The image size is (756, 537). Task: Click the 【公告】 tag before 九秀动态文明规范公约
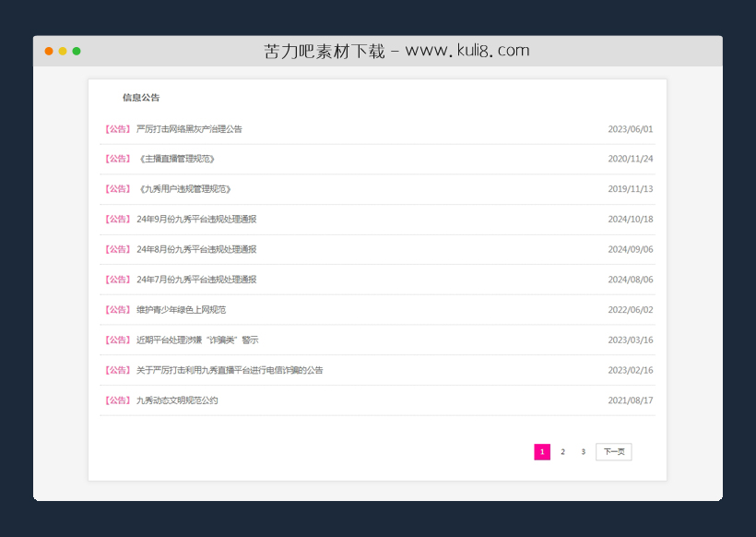(117, 400)
